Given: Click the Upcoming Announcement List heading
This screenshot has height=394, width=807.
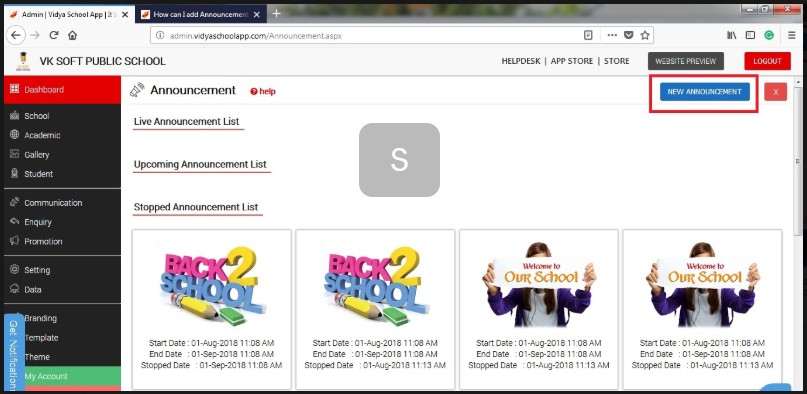Looking at the screenshot, I should tap(200, 165).
